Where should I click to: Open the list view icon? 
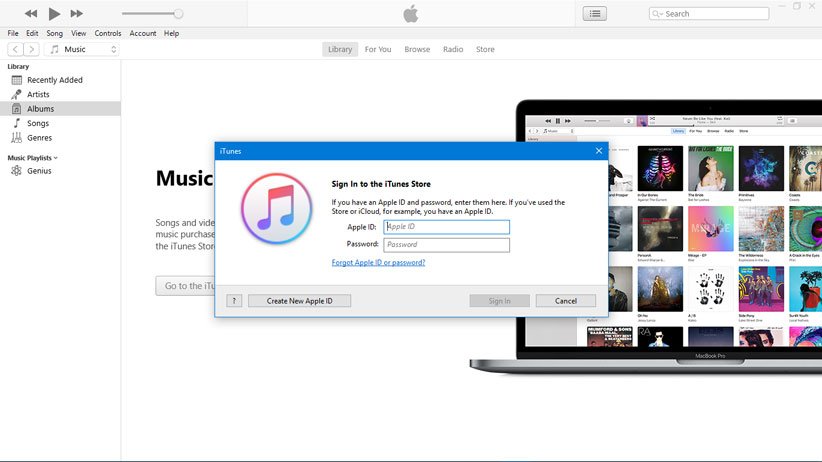pyautogui.click(x=595, y=14)
